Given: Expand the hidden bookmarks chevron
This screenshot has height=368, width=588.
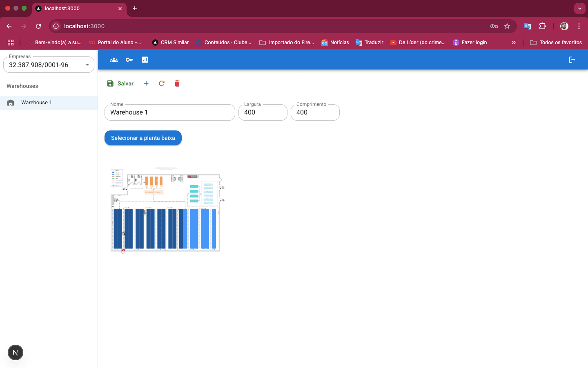Looking at the screenshot, I should tap(513, 43).
